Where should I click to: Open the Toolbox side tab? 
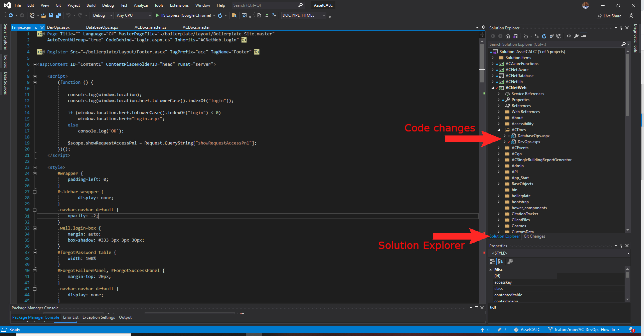(x=5, y=61)
